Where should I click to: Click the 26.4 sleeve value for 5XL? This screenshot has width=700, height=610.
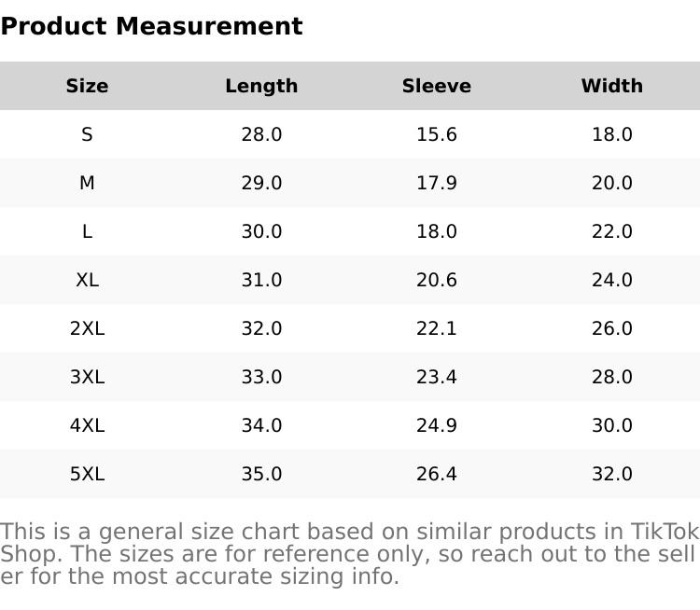(436, 474)
